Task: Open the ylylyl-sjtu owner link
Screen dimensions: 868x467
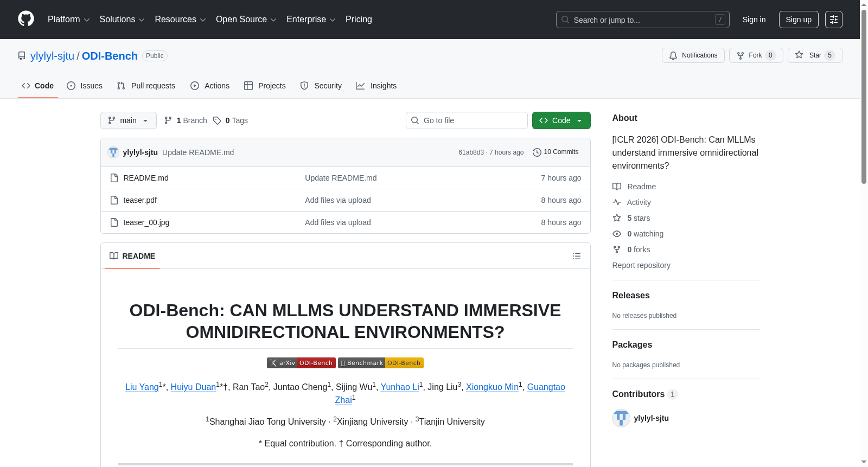Action: (x=52, y=56)
